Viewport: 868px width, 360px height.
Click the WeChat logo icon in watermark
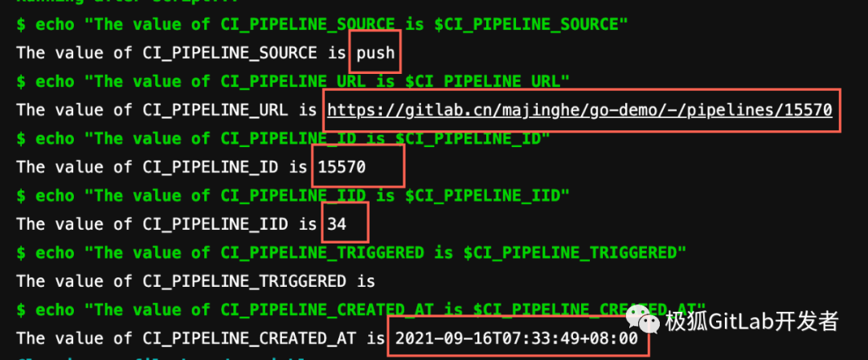(x=643, y=320)
